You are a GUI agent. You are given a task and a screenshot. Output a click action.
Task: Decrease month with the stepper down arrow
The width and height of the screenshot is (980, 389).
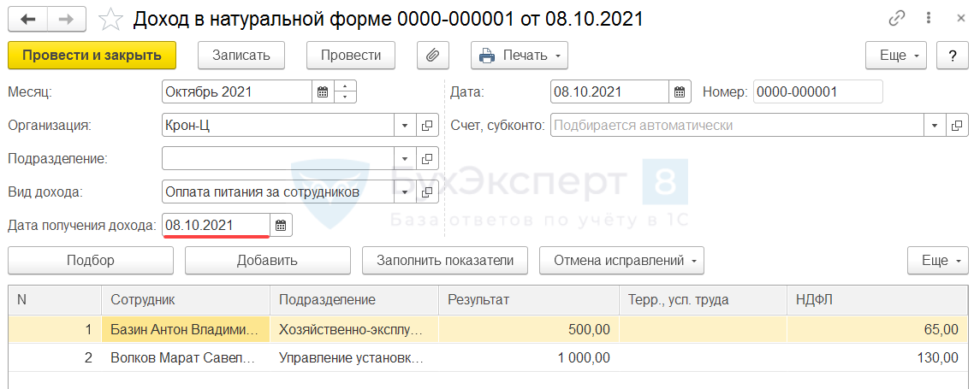pyautogui.click(x=346, y=97)
